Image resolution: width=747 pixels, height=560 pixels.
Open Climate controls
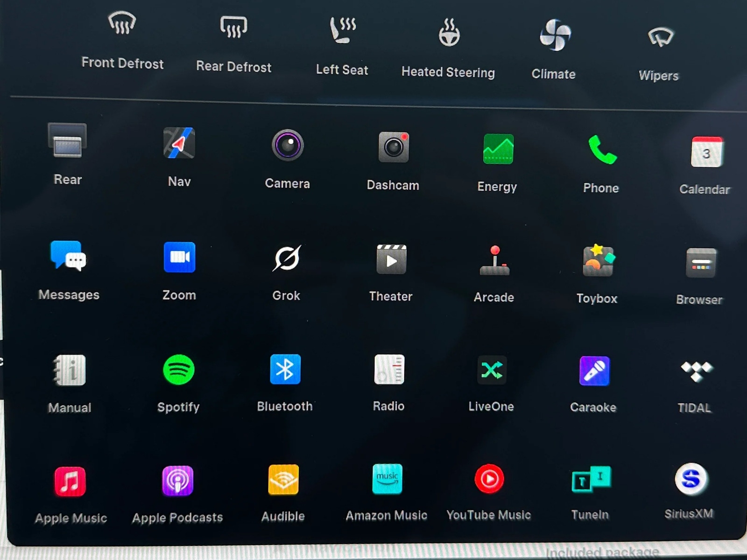(x=555, y=35)
